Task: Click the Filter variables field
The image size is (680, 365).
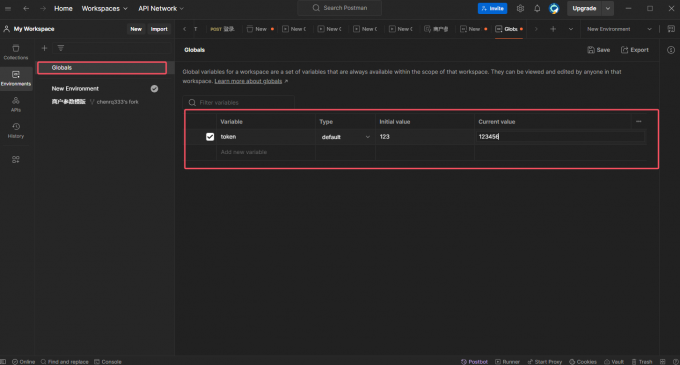Action: click(x=239, y=102)
